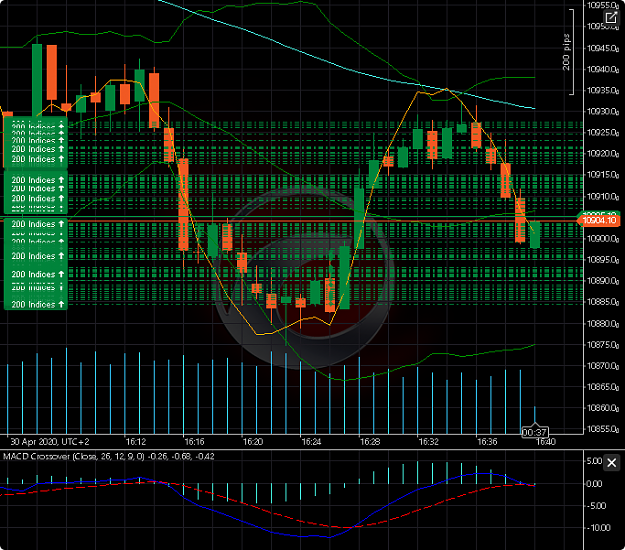Click the 10870.0 price axis value
Image resolution: width=625 pixels, height=550 pixels.
603,366
